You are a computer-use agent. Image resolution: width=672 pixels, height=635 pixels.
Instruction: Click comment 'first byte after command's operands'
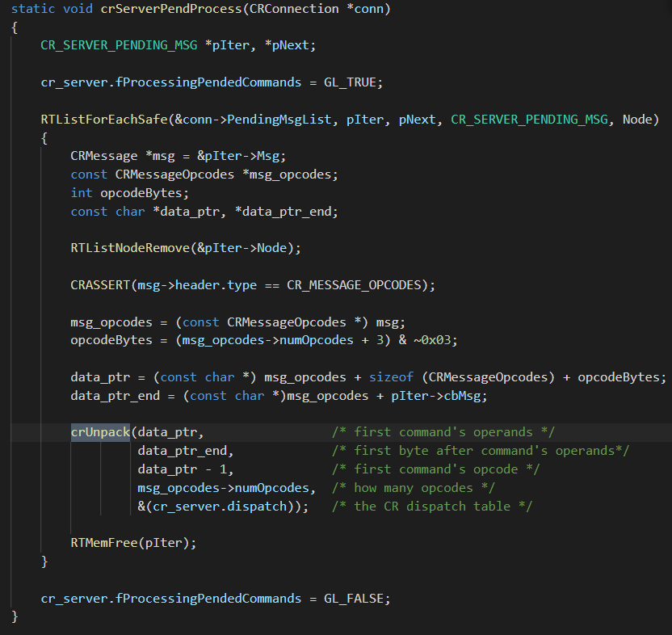coord(481,451)
